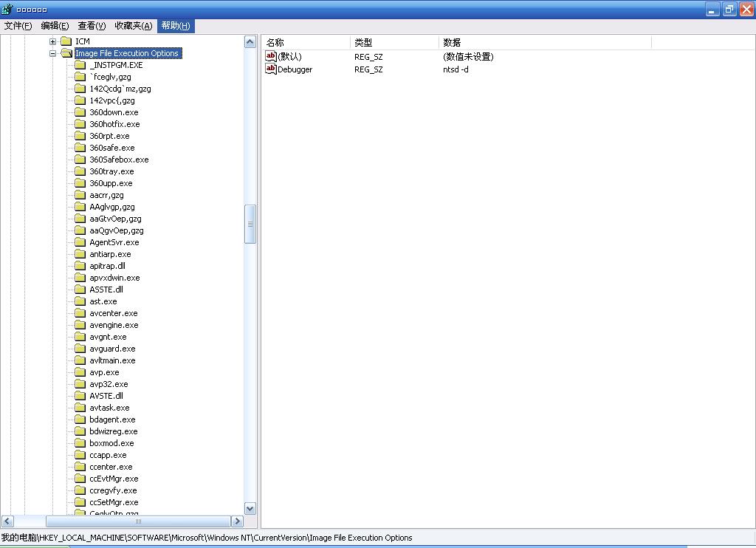The image size is (756, 548).
Task: Select the aaQgvOep,gzg key
Action: pos(116,230)
